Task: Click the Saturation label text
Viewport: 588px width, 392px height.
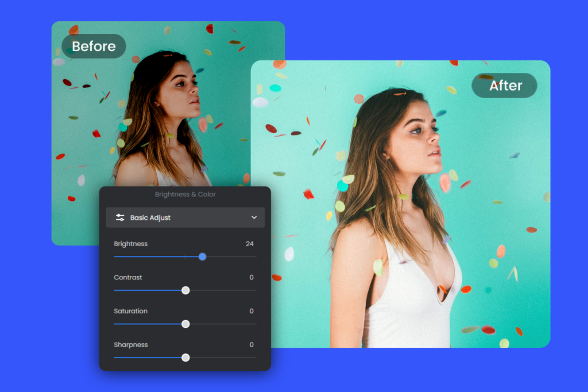Action: 130,311
